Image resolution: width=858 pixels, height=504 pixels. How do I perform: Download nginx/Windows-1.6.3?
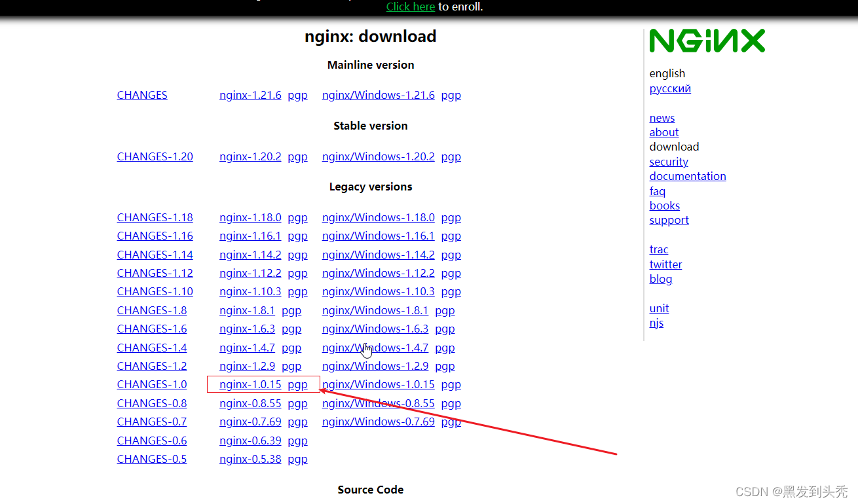tap(375, 329)
